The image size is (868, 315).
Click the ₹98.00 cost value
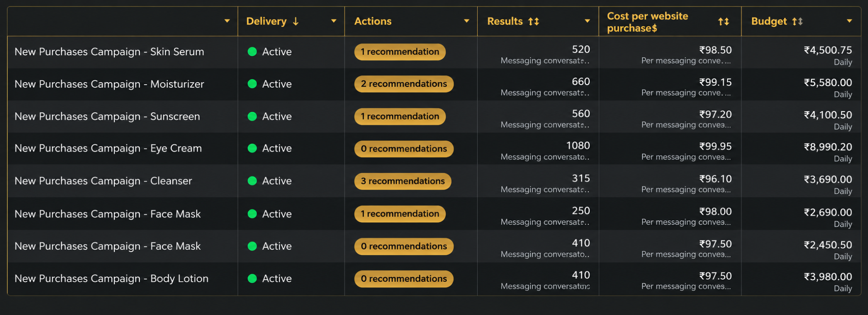(715, 212)
